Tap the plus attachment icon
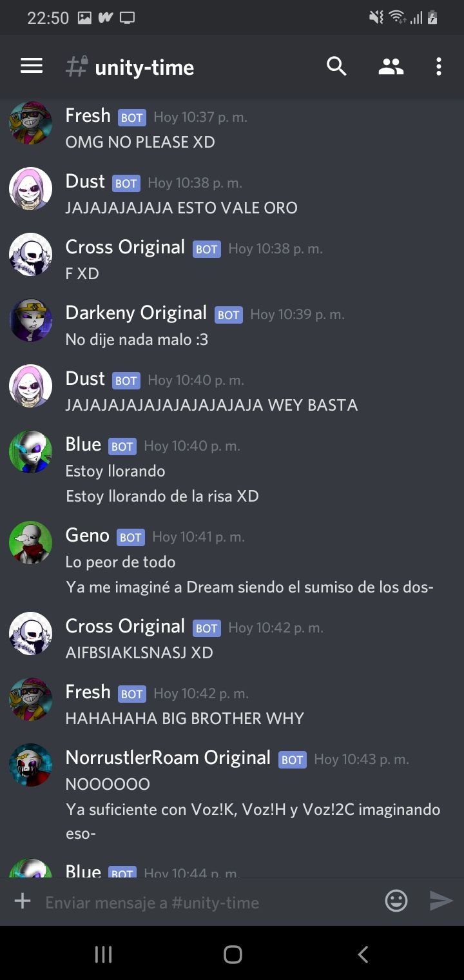 tap(23, 901)
